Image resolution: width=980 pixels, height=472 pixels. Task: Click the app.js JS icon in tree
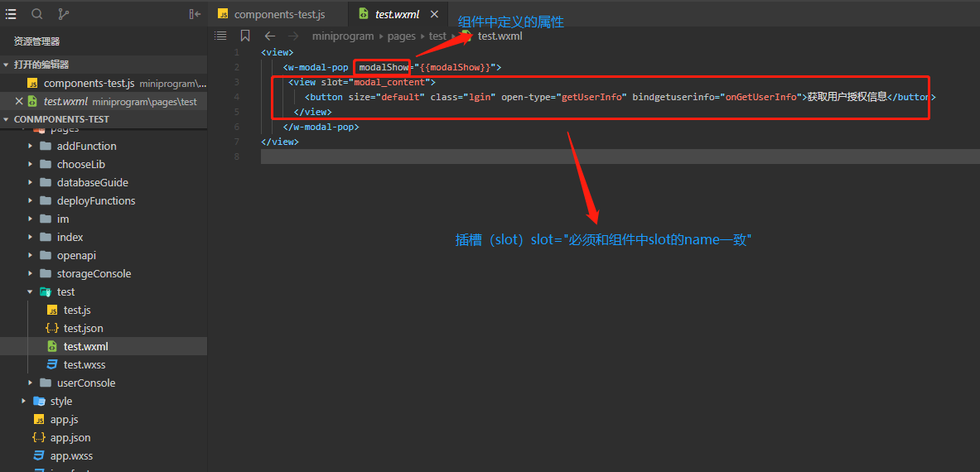(x=39, y=420)
